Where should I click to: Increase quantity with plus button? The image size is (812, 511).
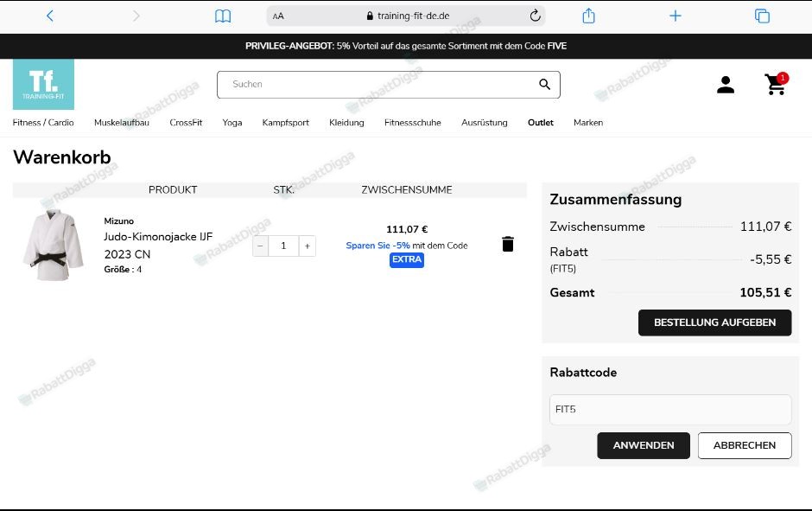[x=308, y=246]
